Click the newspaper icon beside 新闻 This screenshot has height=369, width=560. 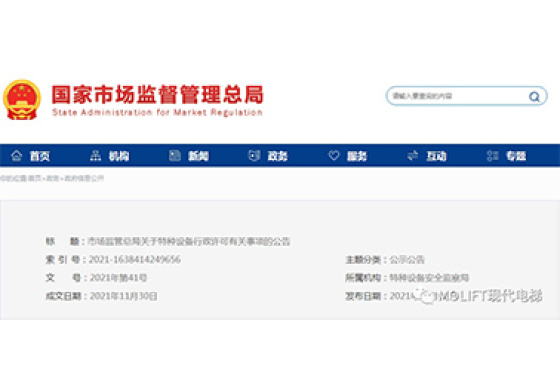pyautogui.click(x=175, y=156)
